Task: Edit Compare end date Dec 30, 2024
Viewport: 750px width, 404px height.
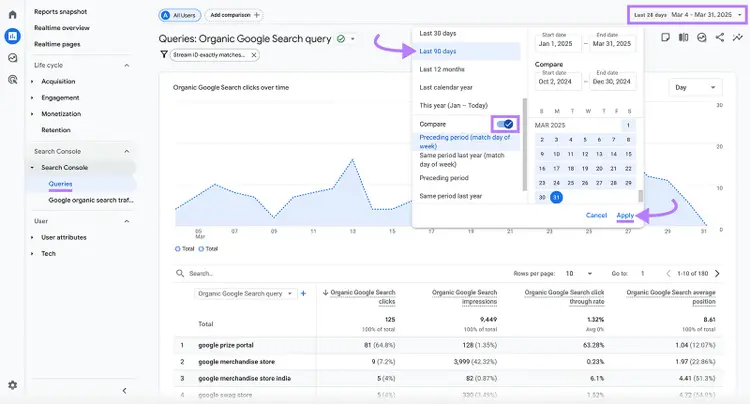Action: click(612, 80)
